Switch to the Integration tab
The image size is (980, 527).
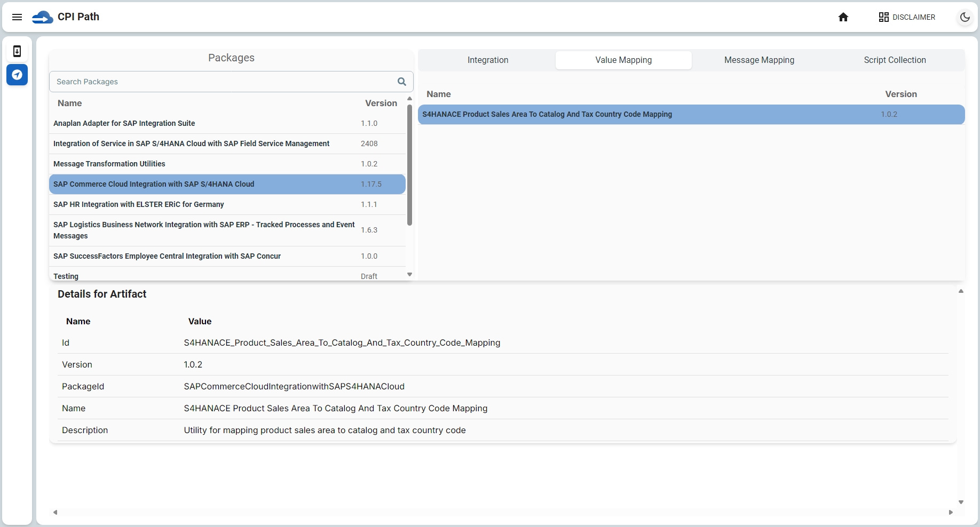488,60
